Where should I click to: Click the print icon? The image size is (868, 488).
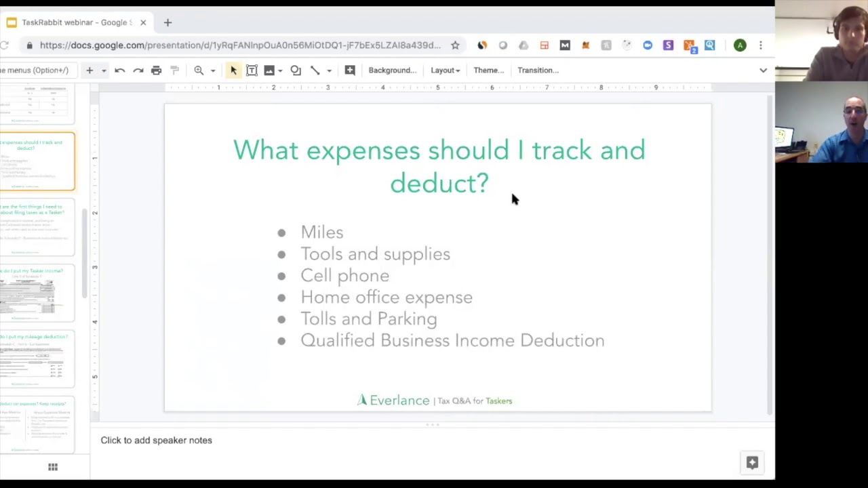tap(156, 70)
